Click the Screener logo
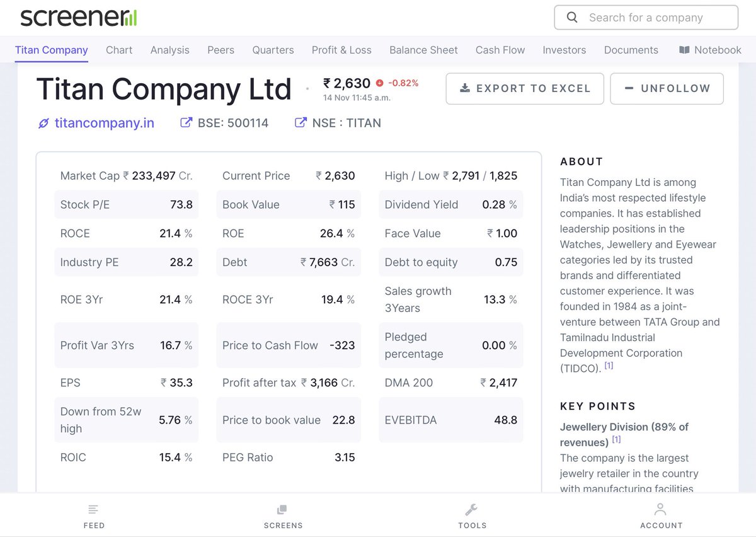This screenshot has width=756, height=537. [x=79, y=18]
